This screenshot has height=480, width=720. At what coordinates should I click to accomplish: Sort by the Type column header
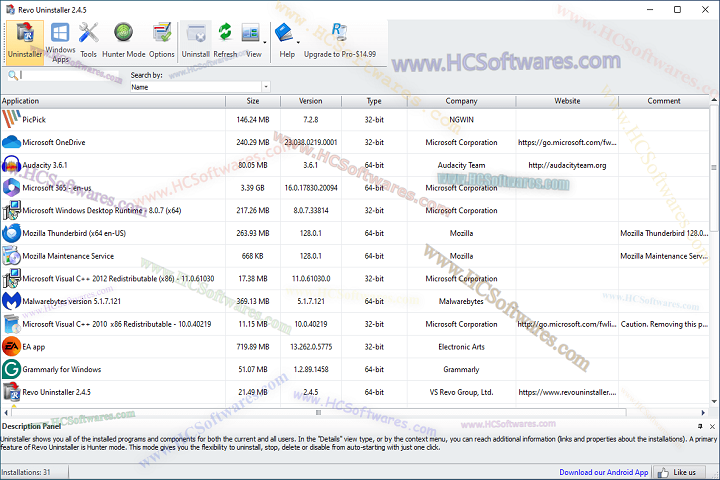pyautogui.click(x=374, y=101)
